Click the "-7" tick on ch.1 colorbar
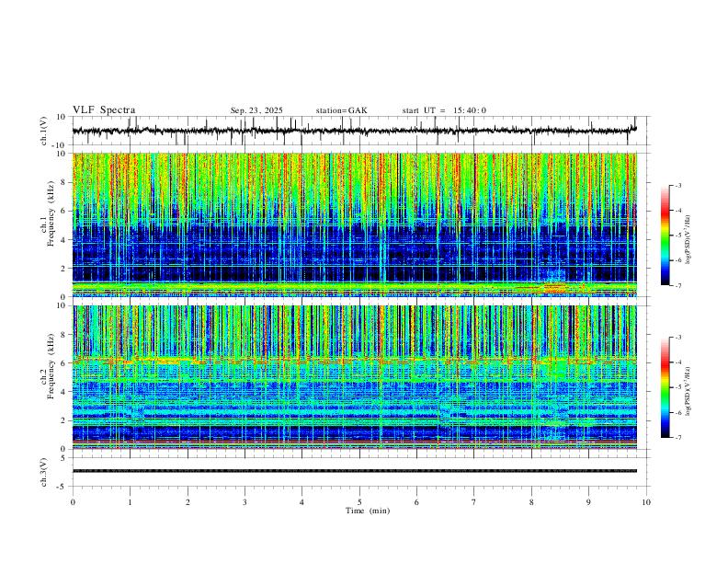Screen dimensions: 728x563 click(677, 285)
